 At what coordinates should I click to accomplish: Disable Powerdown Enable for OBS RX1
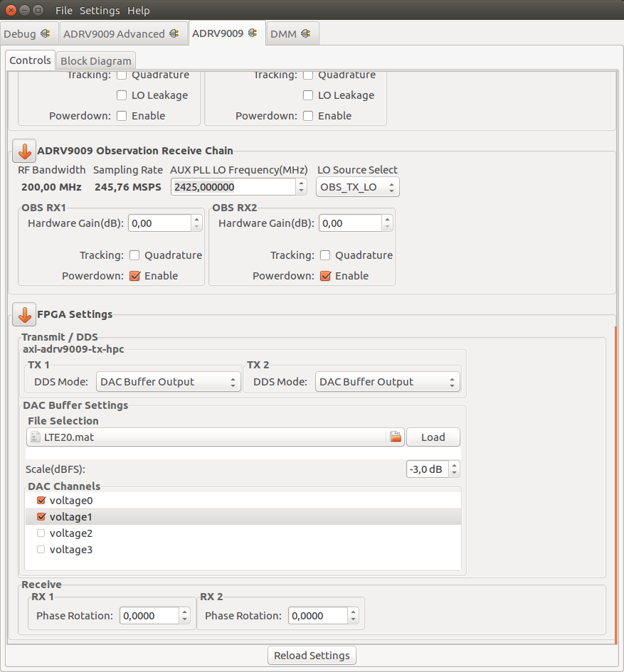point(134,275)
